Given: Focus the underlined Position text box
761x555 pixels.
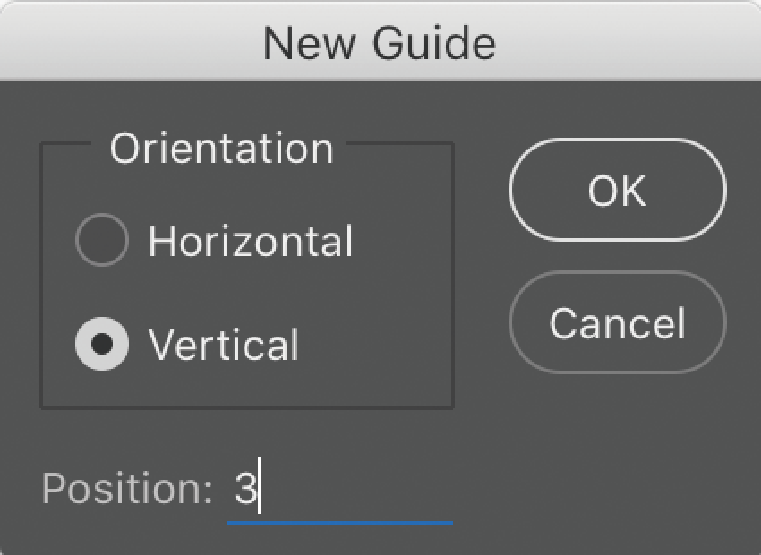Looking at the screenshot, I should tap(340, 490).
